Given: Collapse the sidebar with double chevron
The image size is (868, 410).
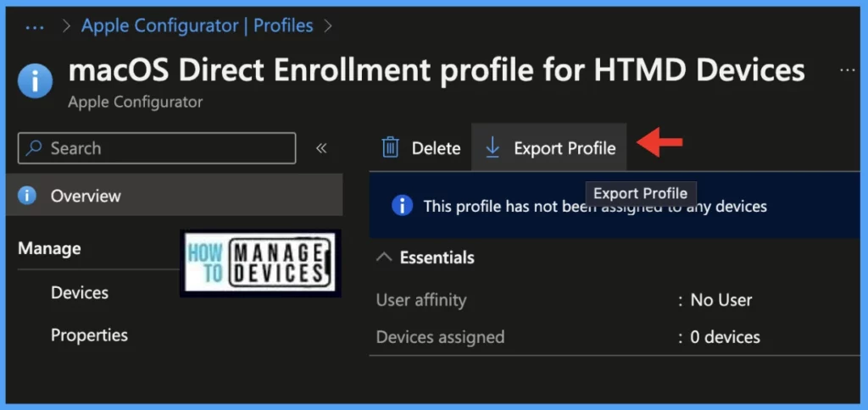Looking at the screenshot, I should pos(321,148).
